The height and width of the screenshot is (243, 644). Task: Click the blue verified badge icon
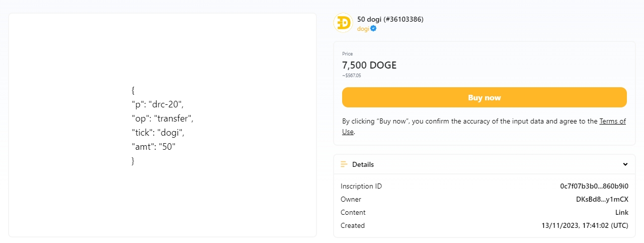click(374, 29)
